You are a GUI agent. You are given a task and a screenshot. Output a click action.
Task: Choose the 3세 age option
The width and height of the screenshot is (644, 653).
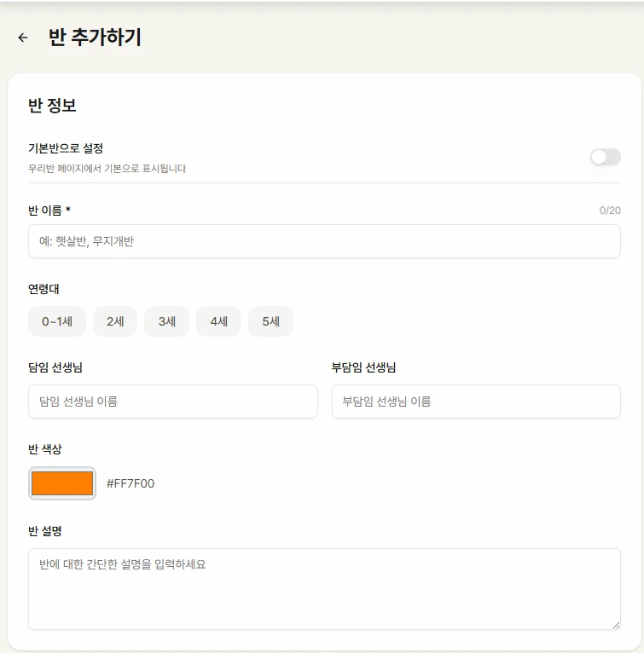(166, 321)
